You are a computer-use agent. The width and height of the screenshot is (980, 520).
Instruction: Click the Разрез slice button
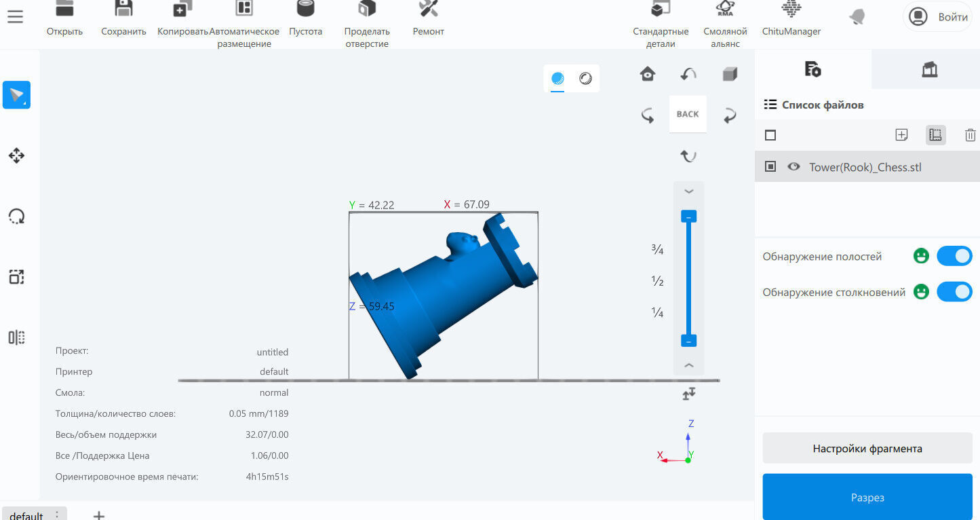867,497
